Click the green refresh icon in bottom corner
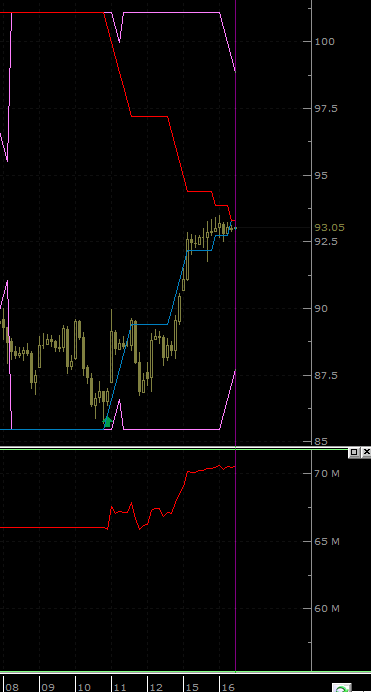Screen dimensions: 371x692 coord(343,688)
